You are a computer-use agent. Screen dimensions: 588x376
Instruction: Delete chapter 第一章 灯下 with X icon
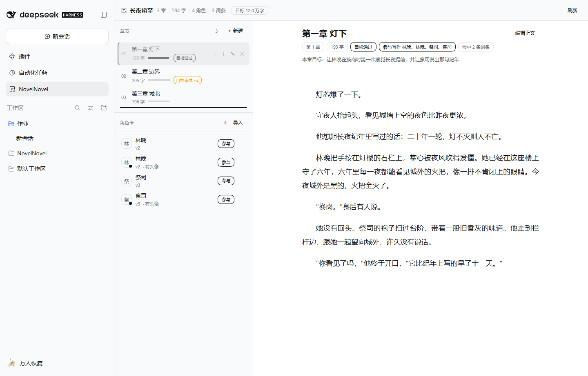pyautogui.click(x=242, y=54)
